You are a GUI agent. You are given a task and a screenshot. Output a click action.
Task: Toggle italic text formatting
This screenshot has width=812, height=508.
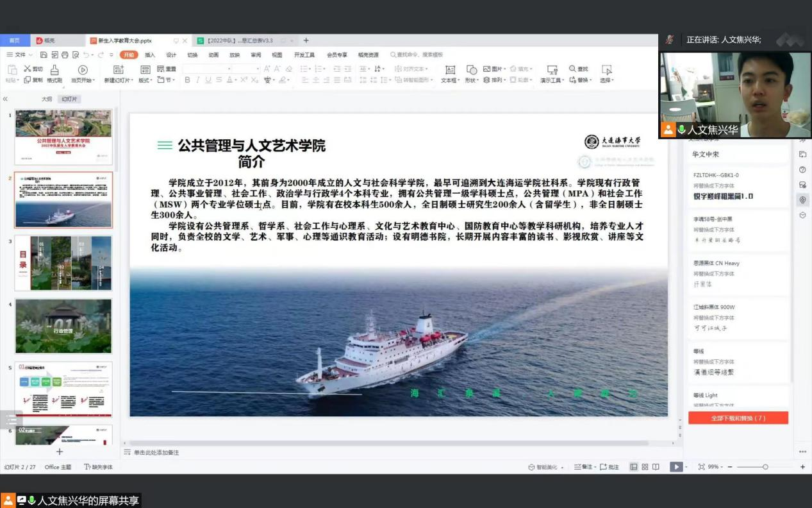198,80
